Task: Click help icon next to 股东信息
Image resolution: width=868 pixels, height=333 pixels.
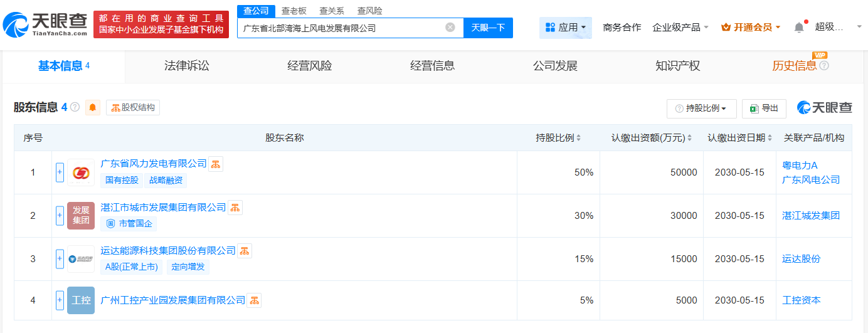Action: tap(75, 108)
